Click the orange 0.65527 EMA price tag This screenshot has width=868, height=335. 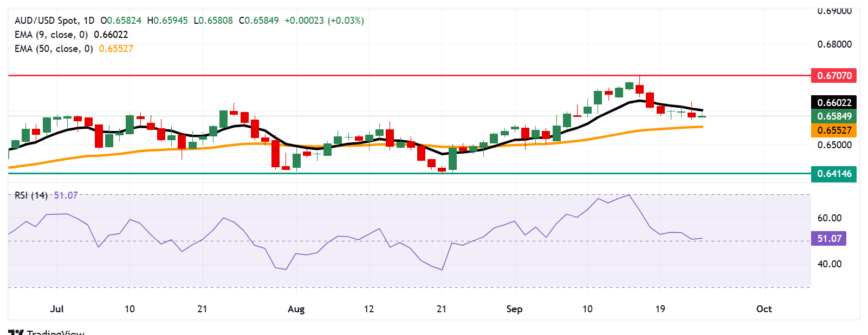click(x=834, y=130)
